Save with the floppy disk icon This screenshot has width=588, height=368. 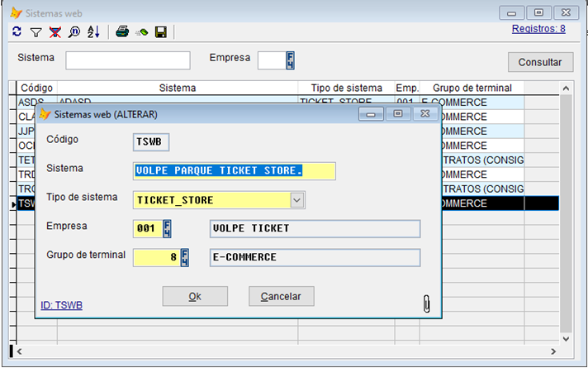coord(161,31)
